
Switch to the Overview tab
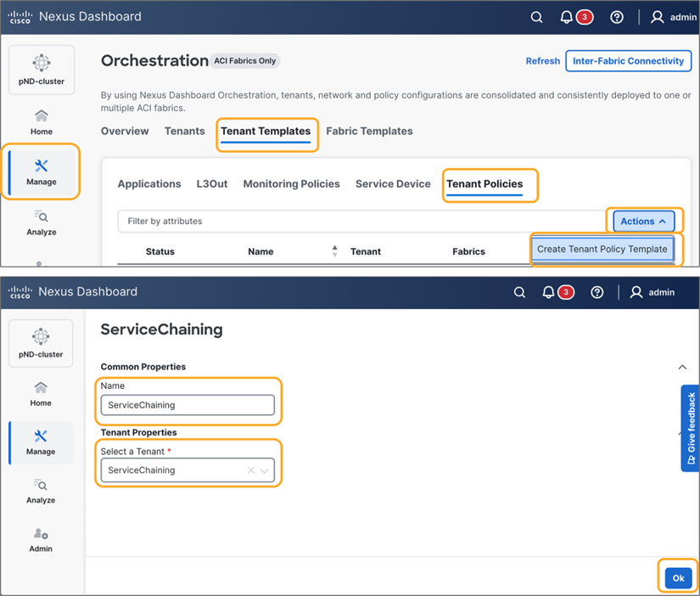[125, 131]
